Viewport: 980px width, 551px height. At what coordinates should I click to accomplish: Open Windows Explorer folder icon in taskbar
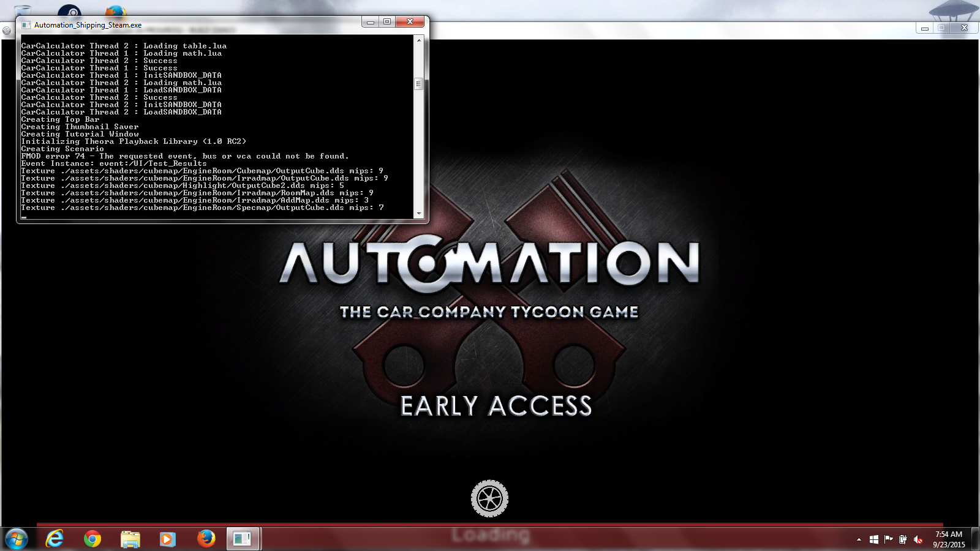click(130, 539)
